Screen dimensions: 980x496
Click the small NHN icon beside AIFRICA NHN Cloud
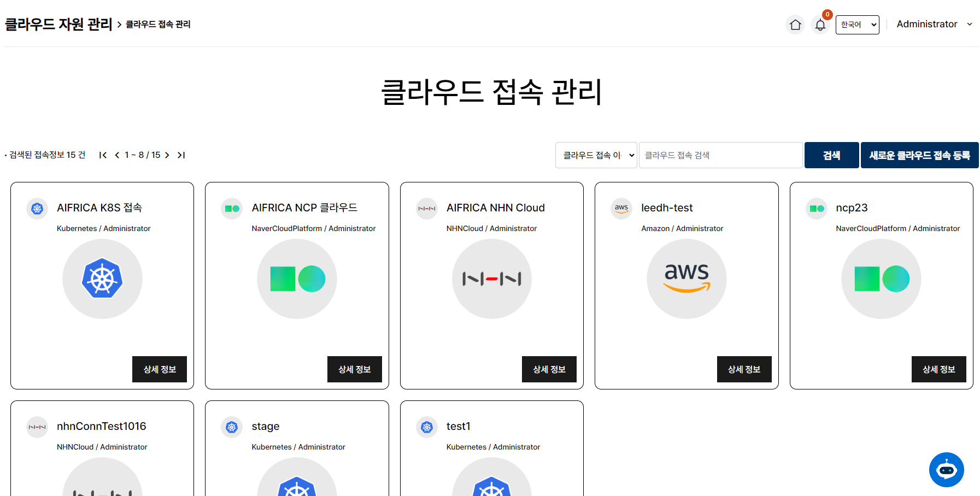[426, 209]
